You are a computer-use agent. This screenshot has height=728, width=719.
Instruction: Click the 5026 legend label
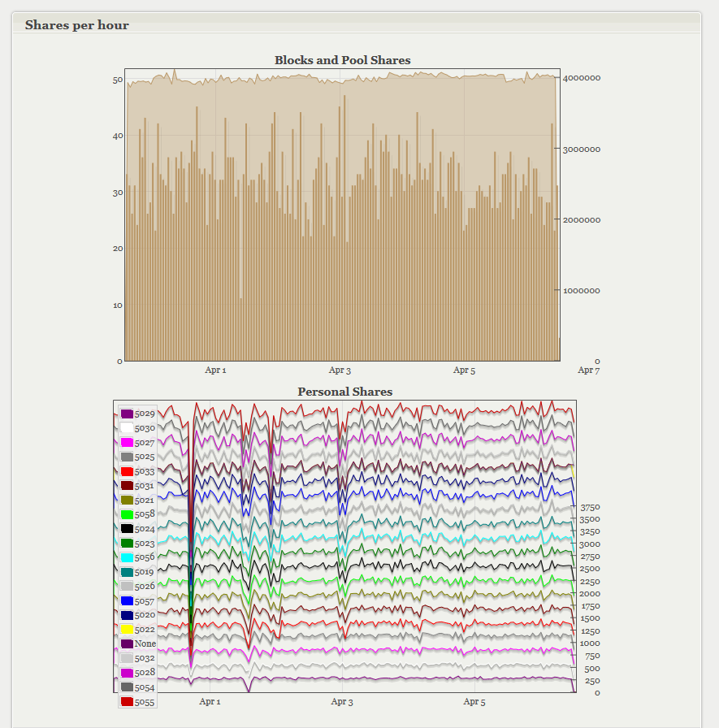pos(145,587)
